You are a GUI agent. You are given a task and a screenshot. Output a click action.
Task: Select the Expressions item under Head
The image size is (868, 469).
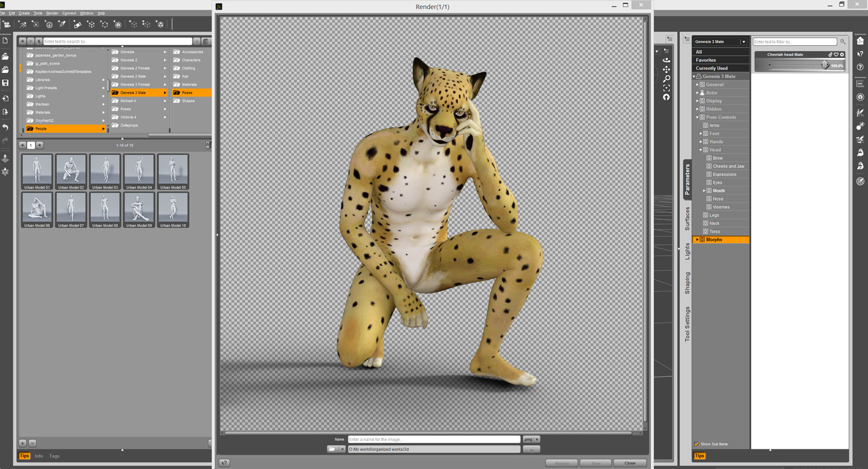(x=724, y=174)
